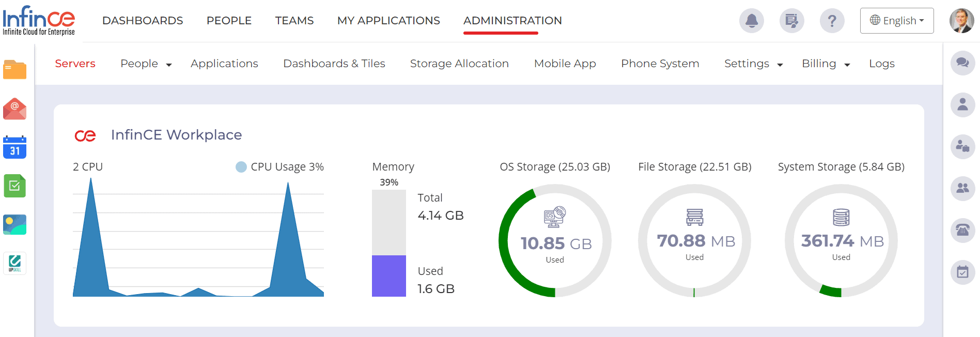This screenshot has height=337, width=980.
Task: Click the "70.88 MB" used value
Action: click(x=696, y=241)
